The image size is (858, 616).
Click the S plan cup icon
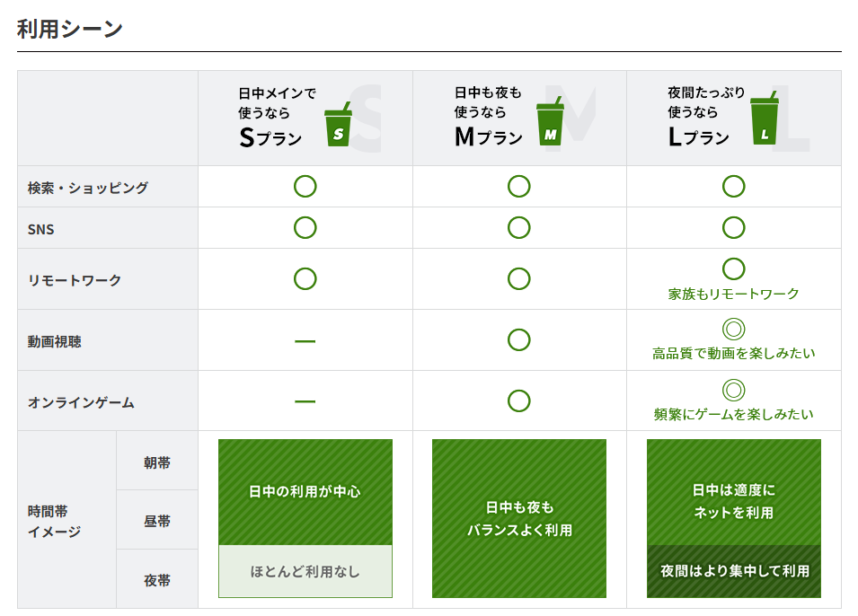[x=338, y=127]
